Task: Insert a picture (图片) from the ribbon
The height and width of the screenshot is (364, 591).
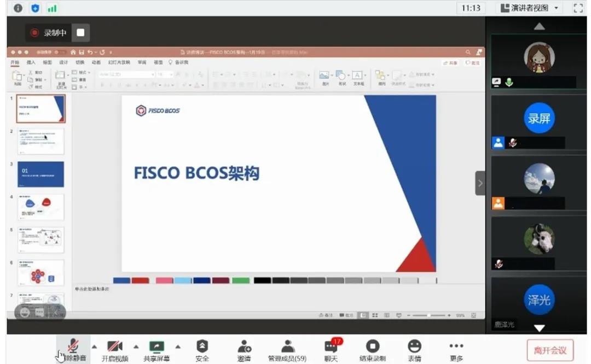Action: (x=325, y=78)
